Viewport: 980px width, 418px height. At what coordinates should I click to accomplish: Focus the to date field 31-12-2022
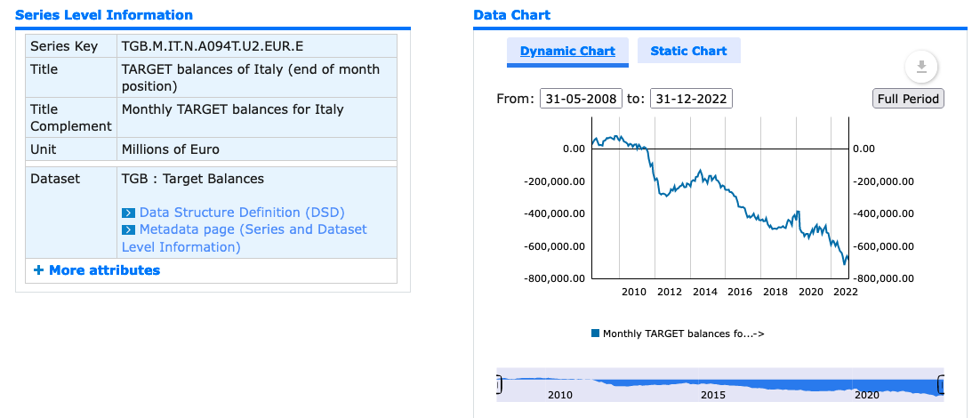pos(691,99)
